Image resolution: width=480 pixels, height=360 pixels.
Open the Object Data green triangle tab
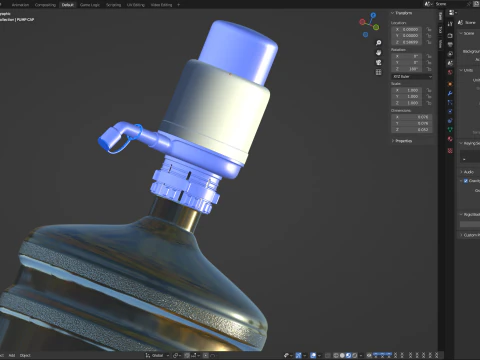click(450, 129)
